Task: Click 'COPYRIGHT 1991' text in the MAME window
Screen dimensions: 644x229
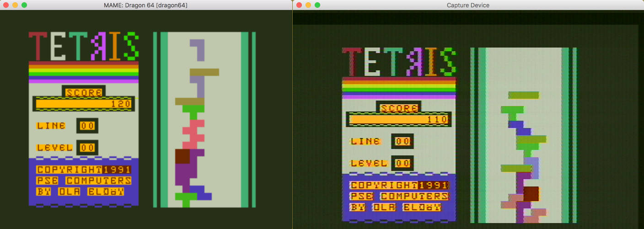Action: (84, 170)
